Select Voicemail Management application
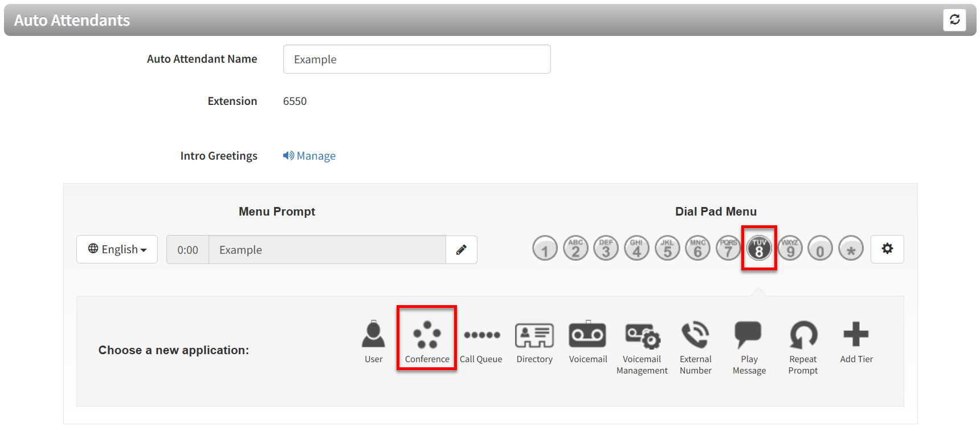This screenshot has width=980, height=430. (x=642, y=348)
